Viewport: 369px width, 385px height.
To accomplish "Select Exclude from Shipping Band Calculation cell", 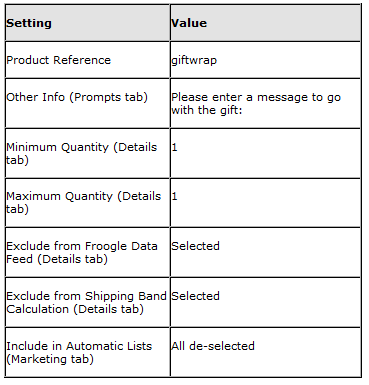I will click(x=87, y=302).
